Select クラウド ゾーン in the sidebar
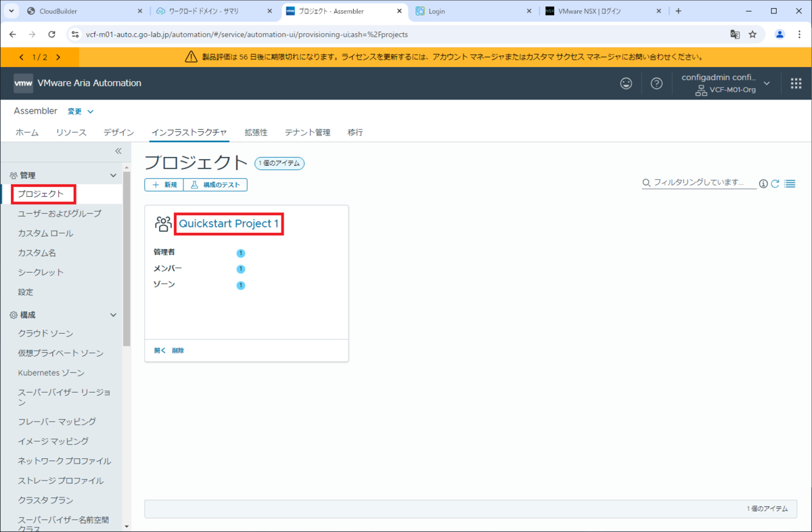Image resolution: width=812 pixels, height=532 pixels. 45,334
